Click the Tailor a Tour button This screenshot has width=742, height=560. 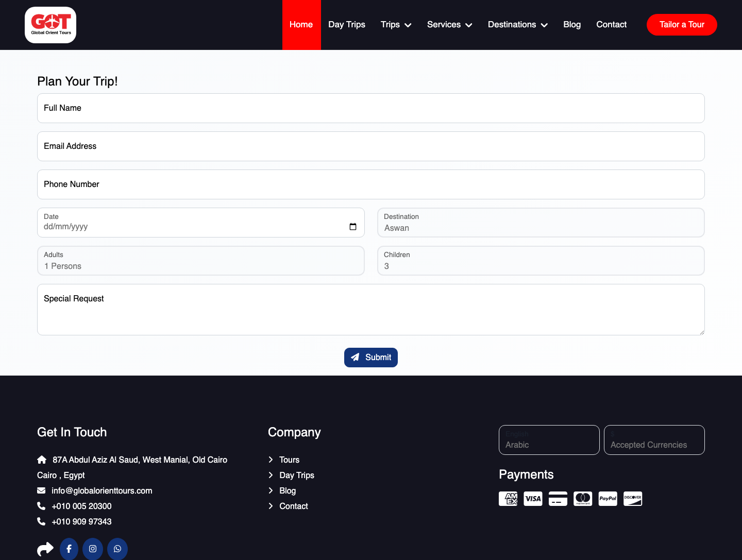pos(682,25)
